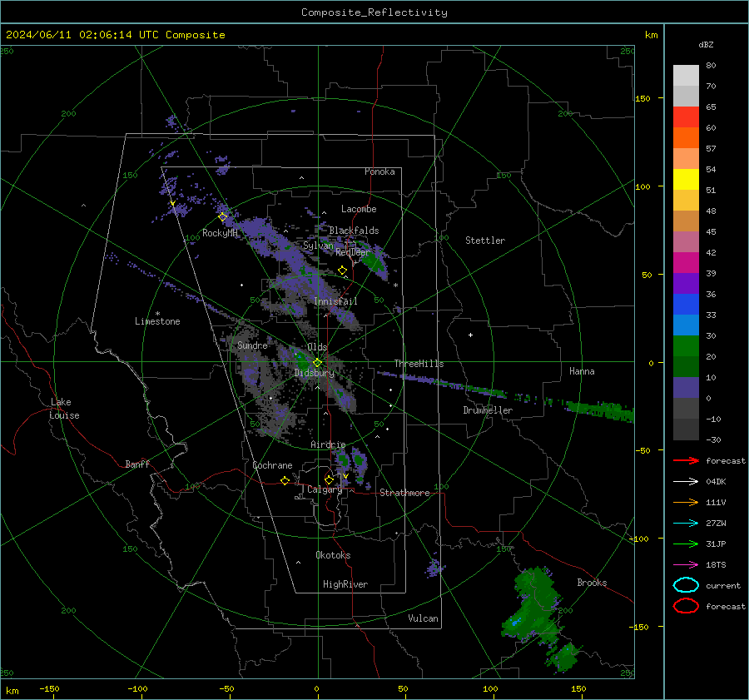Select the blue 33-36 dBZ color swatch
This screenshot has height=700, width=749.
tap(686, 305)
